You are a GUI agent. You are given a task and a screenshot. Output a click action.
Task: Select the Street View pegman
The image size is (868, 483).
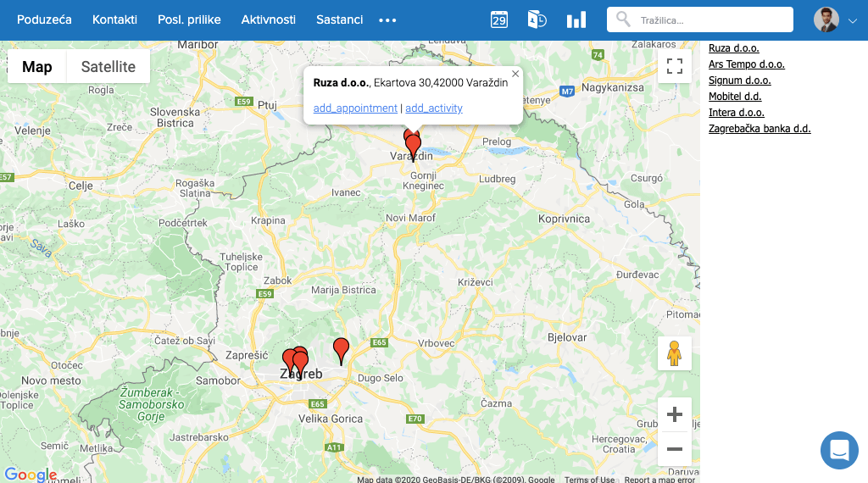click(674, 353)
